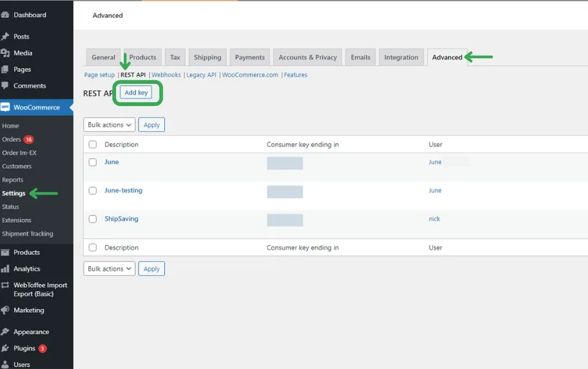
Task: Open the Webhooks sub-link
Action: pos(166,74)
